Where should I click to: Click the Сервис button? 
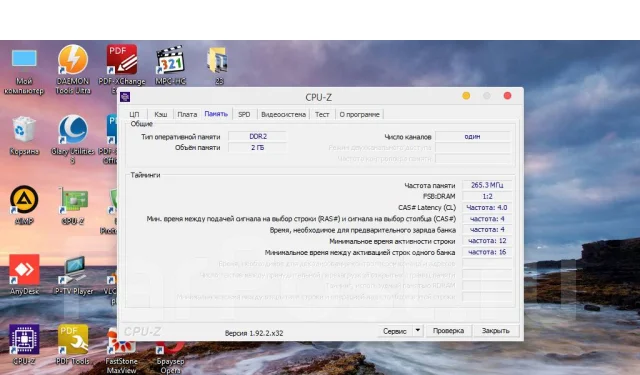[x=395, y=331]
